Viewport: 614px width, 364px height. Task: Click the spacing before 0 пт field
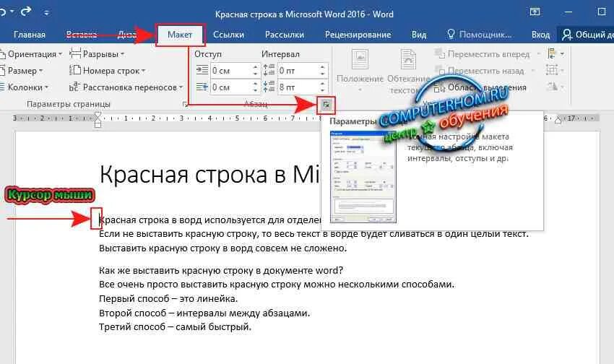[x=298, y=71]
